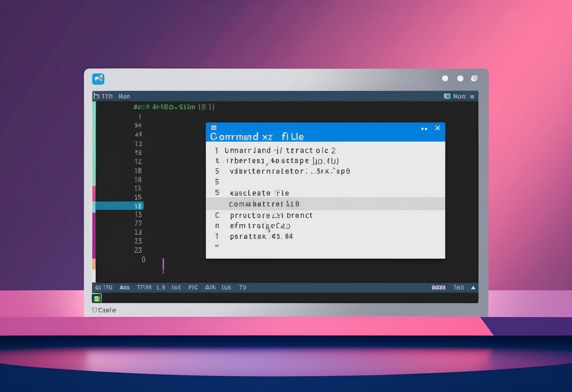Click the green Non indicator icon top right

[x=447, y=96]
